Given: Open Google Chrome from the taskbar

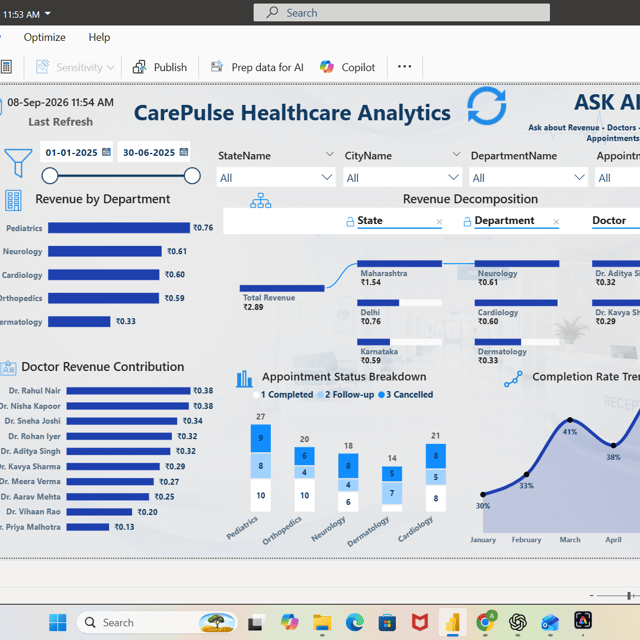Looking at the screenshot, I should [485, 622].
